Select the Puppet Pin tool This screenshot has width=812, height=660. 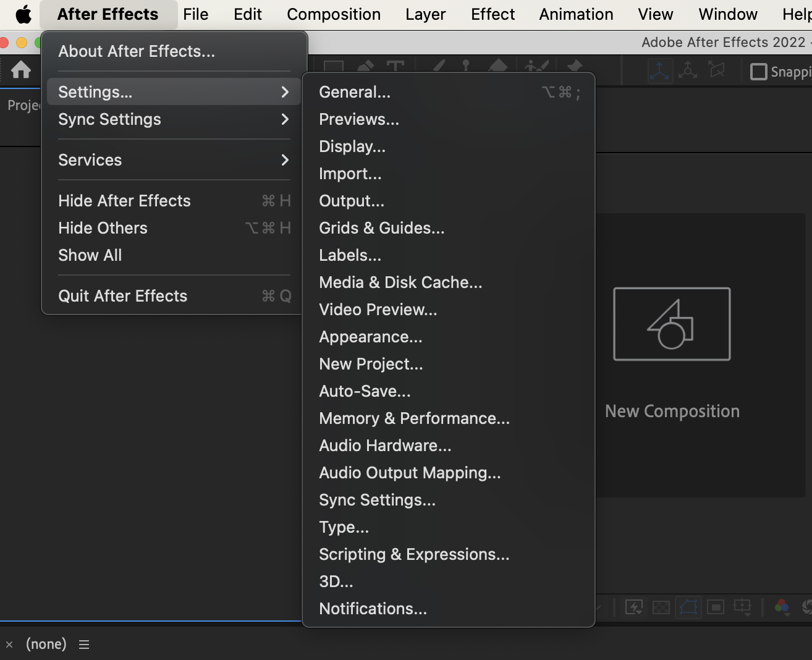pyautogui.click(x=574, y=65)
